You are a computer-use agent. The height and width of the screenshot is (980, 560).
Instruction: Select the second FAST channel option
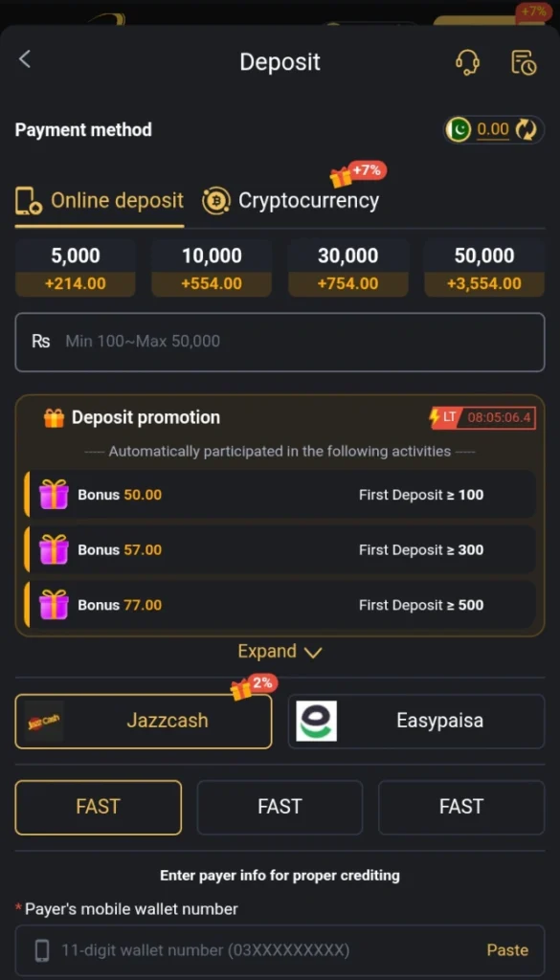click(279, 807)
